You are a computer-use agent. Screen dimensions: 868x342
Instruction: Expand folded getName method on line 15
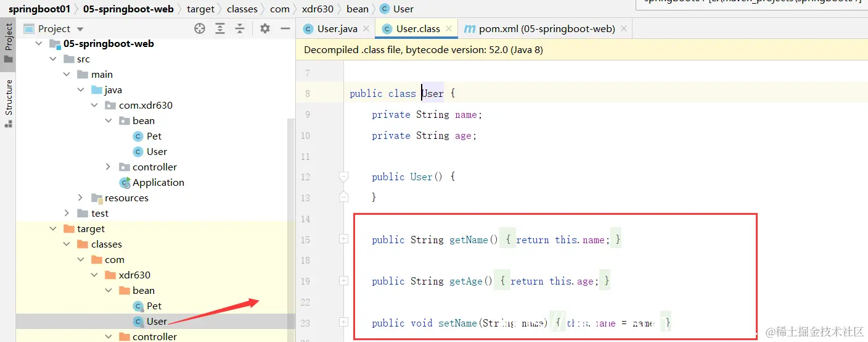343,239
